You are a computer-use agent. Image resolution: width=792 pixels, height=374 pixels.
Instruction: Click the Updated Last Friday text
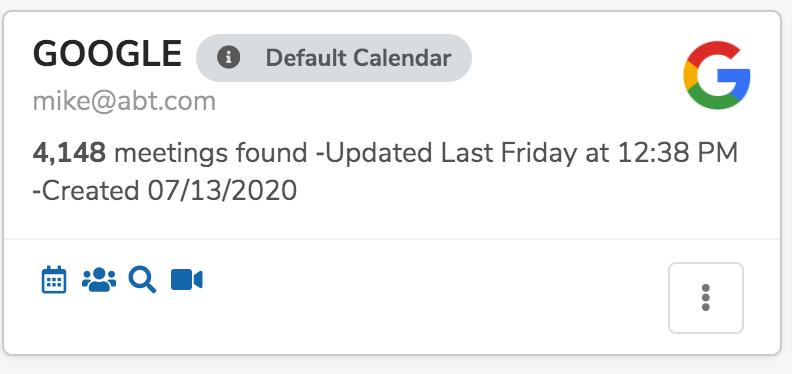click(447, 153)
